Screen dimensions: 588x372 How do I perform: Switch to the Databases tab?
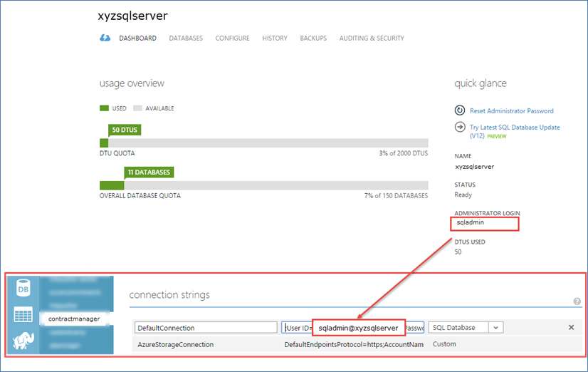(186, 38)
